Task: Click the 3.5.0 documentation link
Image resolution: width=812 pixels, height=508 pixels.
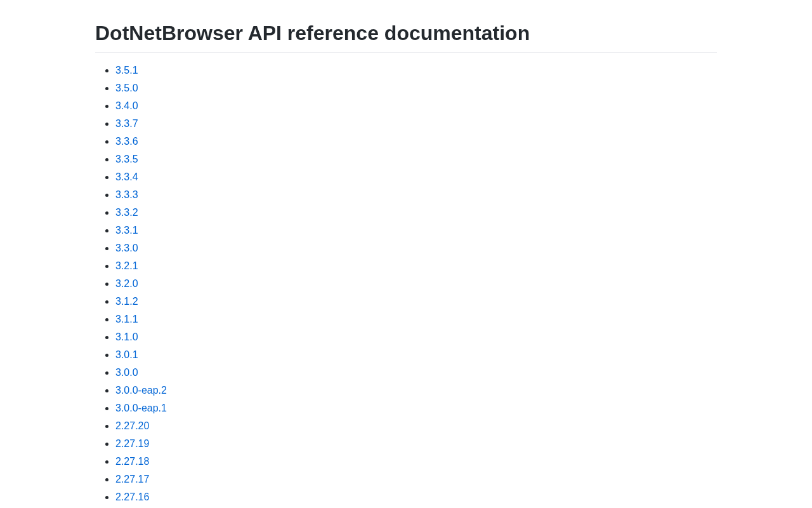Action: [x=126, y=88]
